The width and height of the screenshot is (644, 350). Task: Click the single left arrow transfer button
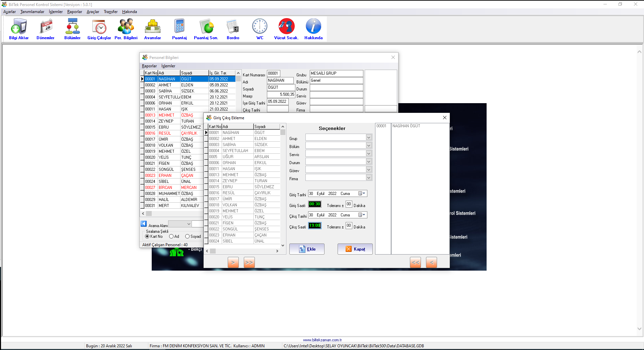[x=431, y=262]
